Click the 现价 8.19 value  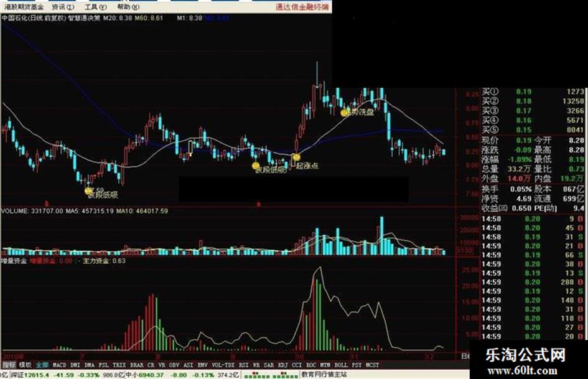pyautogui.click(x=524, y=140)
